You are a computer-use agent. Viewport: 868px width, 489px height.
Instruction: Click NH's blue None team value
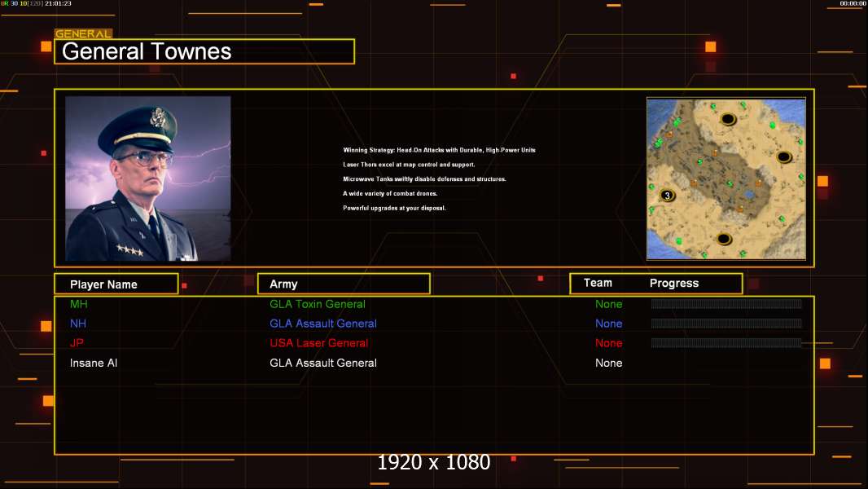tap(609, 324)
